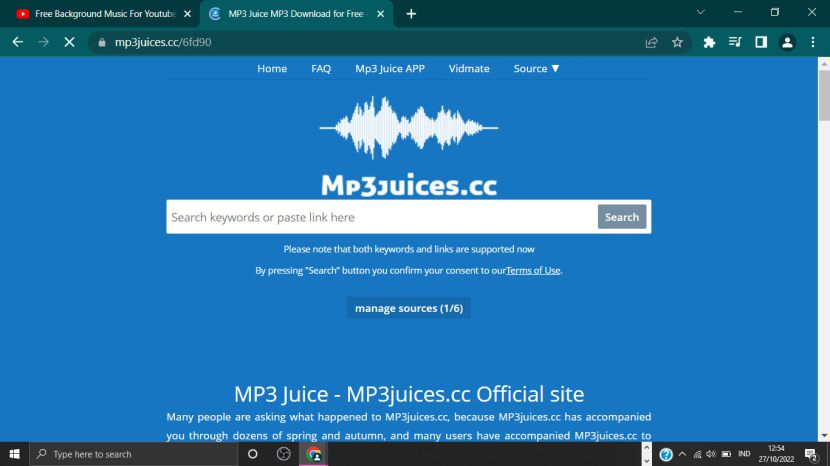Image resolution: width=830 pixels, height=466 pixels.
Task: Switch the IND input language indicator
Action: click(x=744, y=454)
